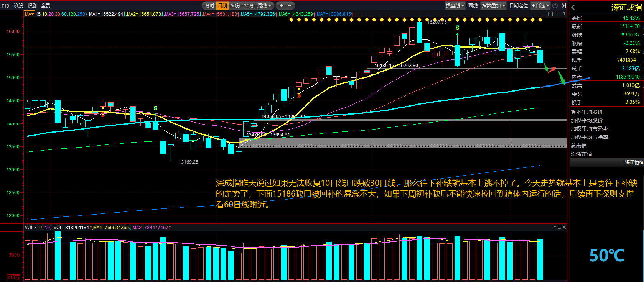The width and height of the screenshot is (644, 282).
Task: Expand the 周线 period dropdown
Action: [x=264, y=6]
